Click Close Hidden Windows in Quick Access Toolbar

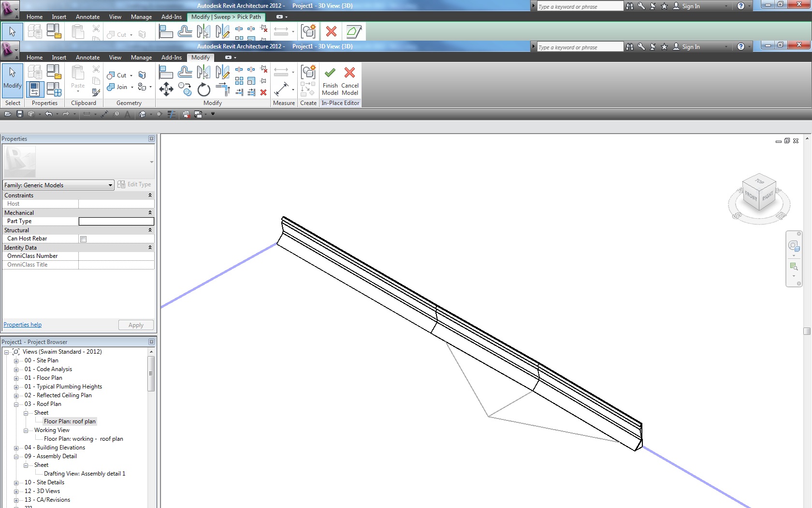(186, 114)
